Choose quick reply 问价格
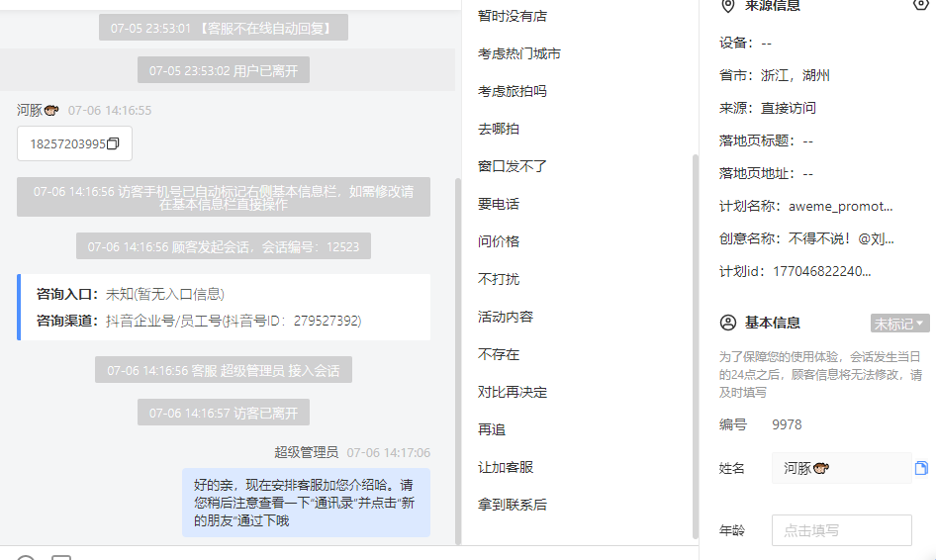 pos(499,241)
